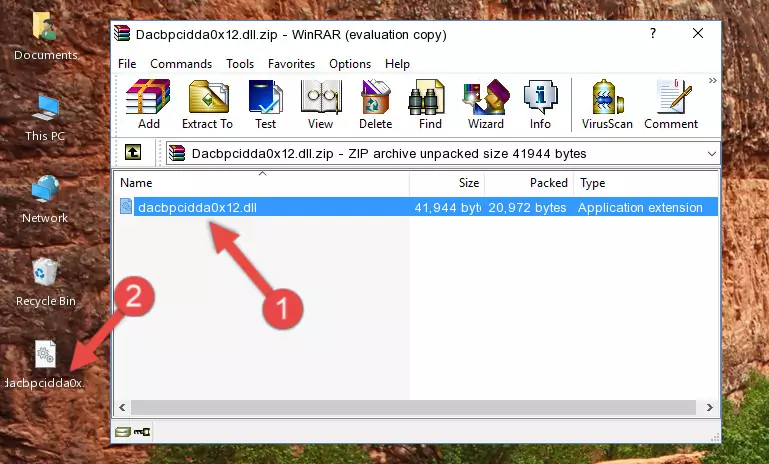Screen dimensions: 769x464
Task: Sort by the Name column header
Action: 262,183
